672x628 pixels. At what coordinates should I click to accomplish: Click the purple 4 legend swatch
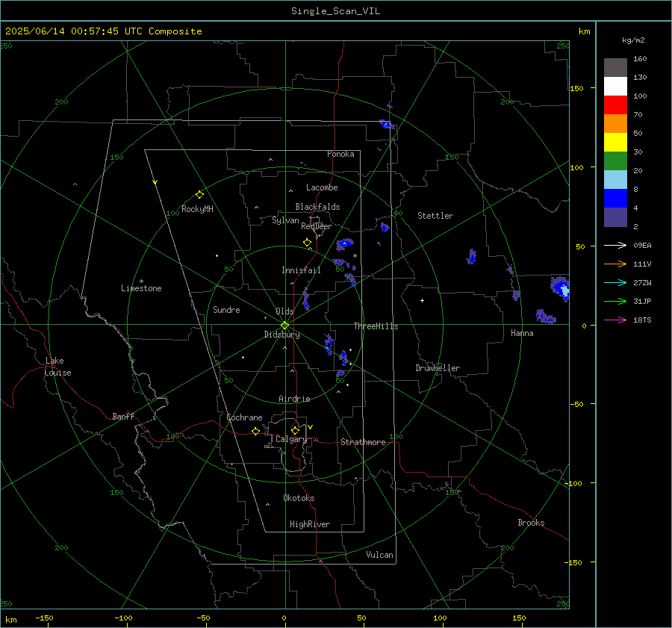click(x=615, y=217)
